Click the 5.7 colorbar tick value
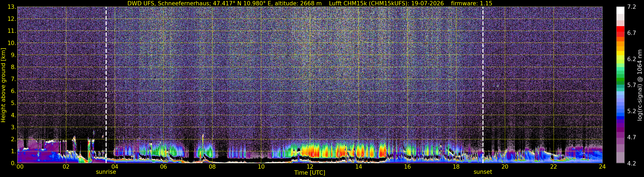Viewport: 644px width, 177px height. [x=632, y=85]
